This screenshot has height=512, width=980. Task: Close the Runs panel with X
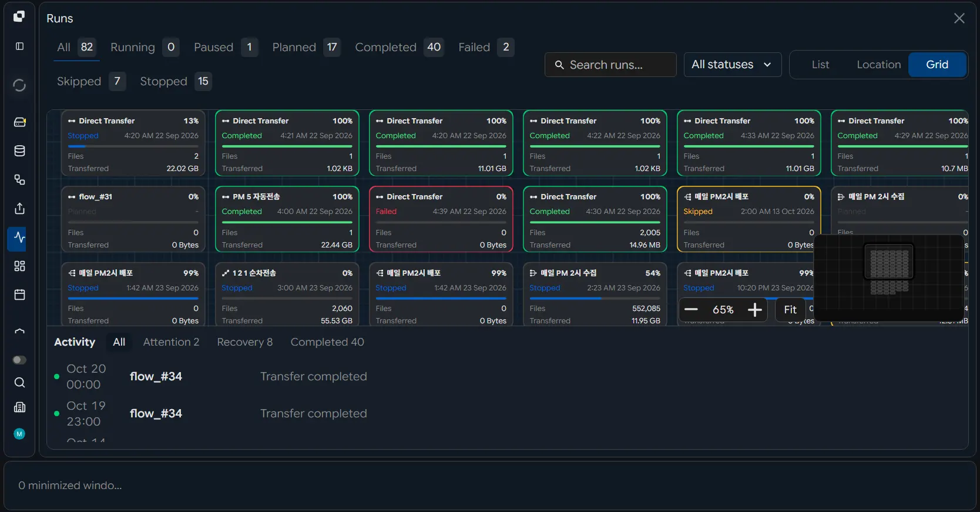pyautogui.click(x=959, y=18)
